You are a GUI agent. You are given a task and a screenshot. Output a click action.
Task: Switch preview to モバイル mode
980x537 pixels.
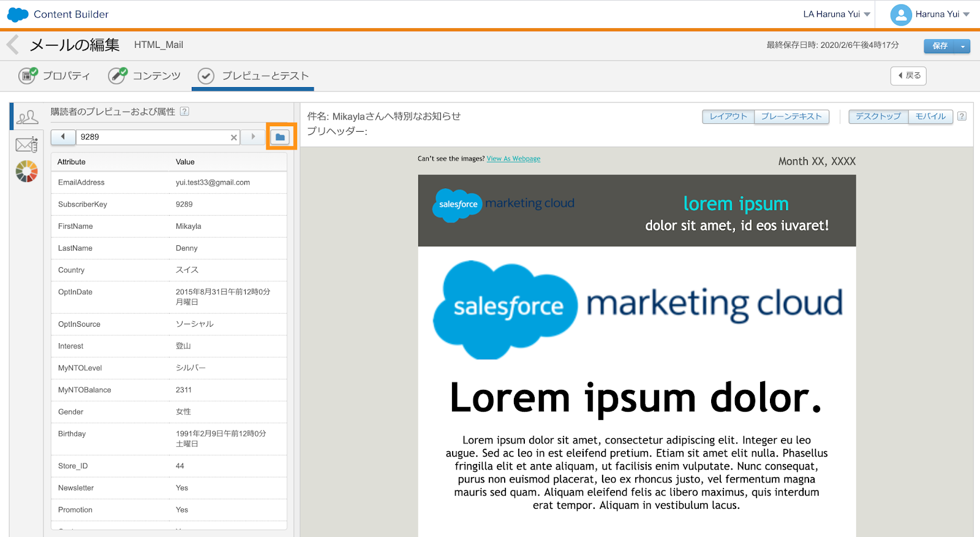point(930,116)
